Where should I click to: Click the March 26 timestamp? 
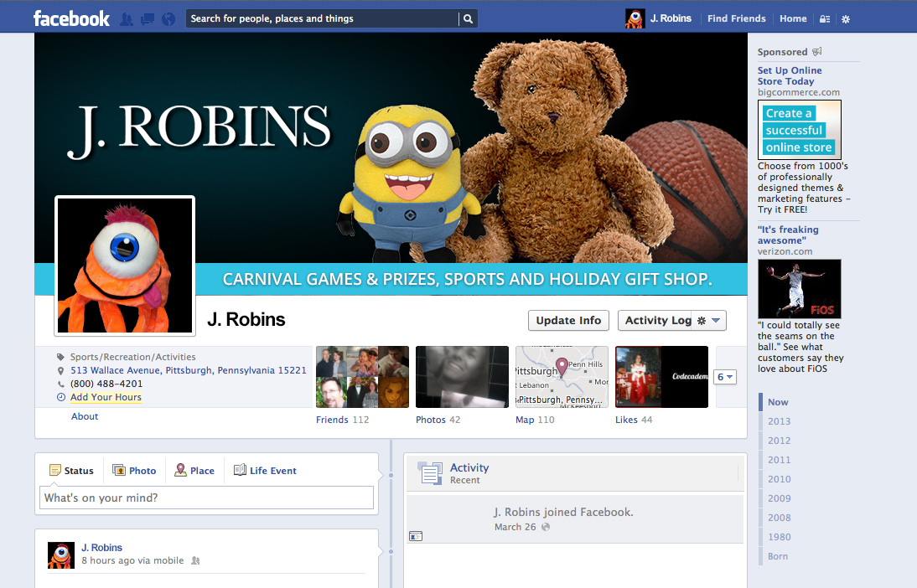[x=515, y=527]
